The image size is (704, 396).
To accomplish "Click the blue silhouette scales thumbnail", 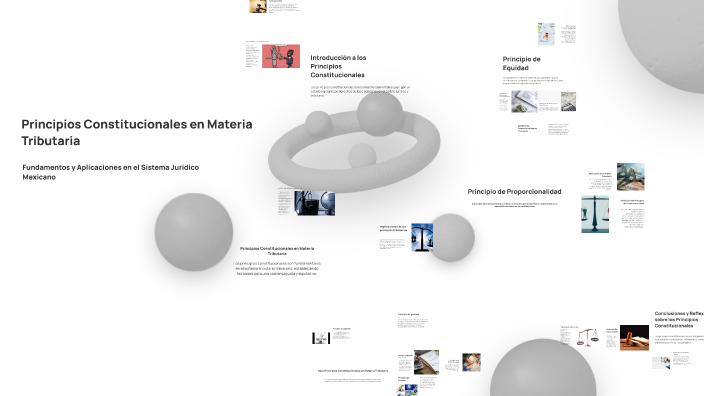I will click(422, 237).
